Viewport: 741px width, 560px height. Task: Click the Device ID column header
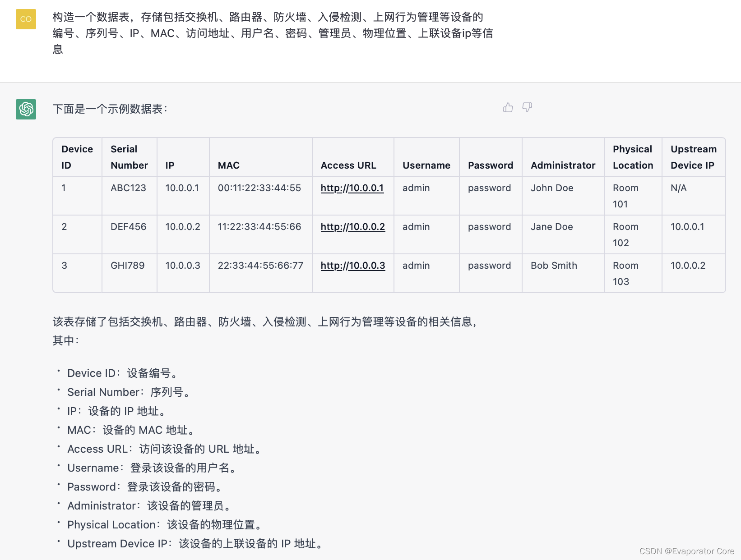77,157
